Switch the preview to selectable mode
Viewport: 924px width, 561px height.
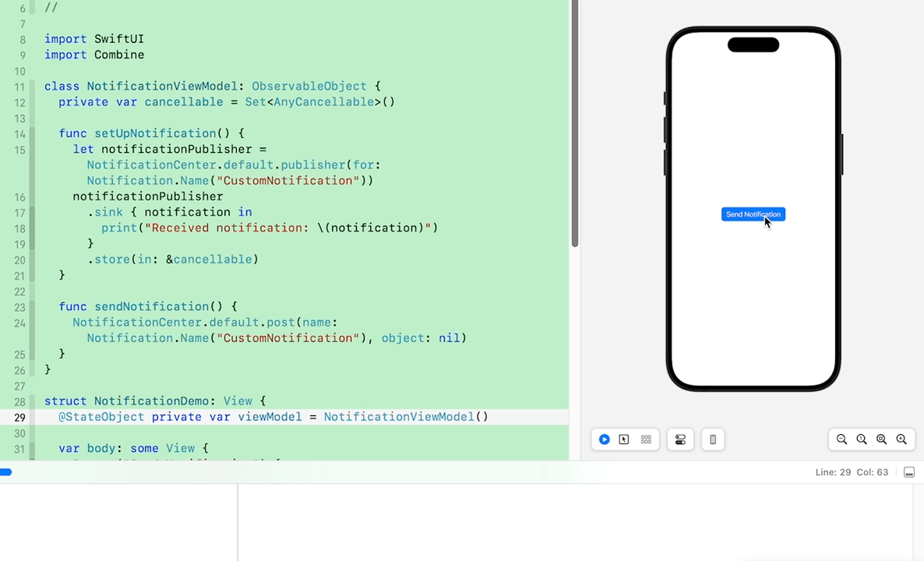click(x=624, y=439)
